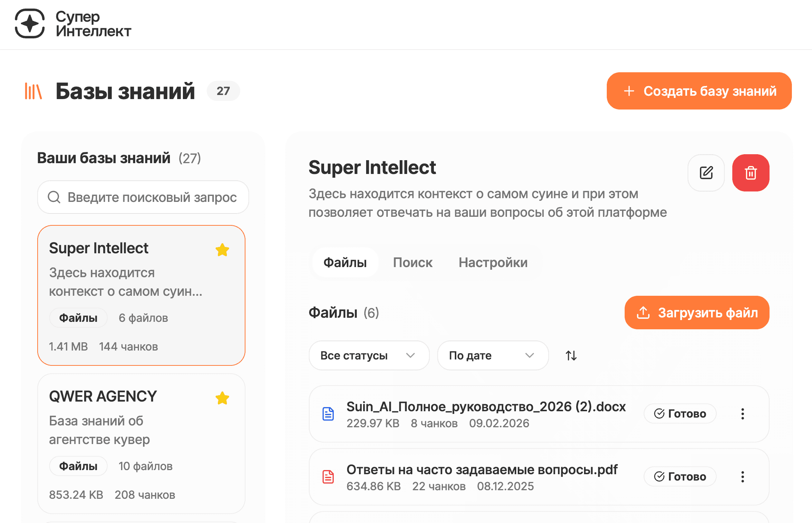Click the 10 файлов label on QWER AGENCY card
812x523 pixels.
click(146, 466)
